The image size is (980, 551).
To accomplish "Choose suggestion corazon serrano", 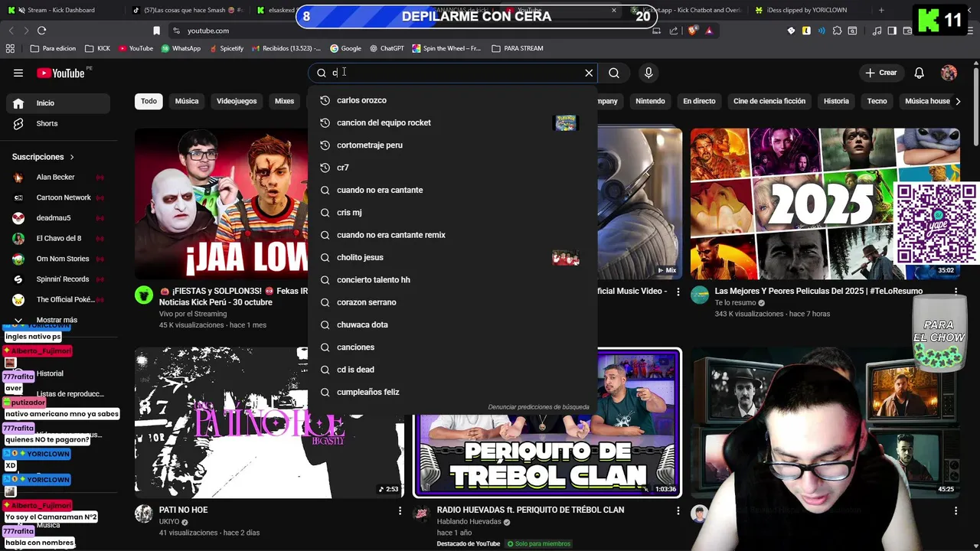I will [x=452, y=302].
